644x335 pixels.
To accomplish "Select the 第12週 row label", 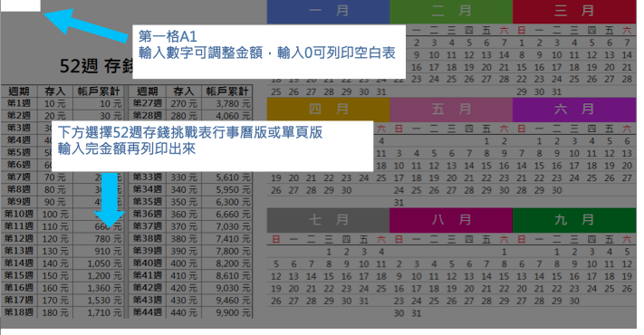I will pos(19,239).
